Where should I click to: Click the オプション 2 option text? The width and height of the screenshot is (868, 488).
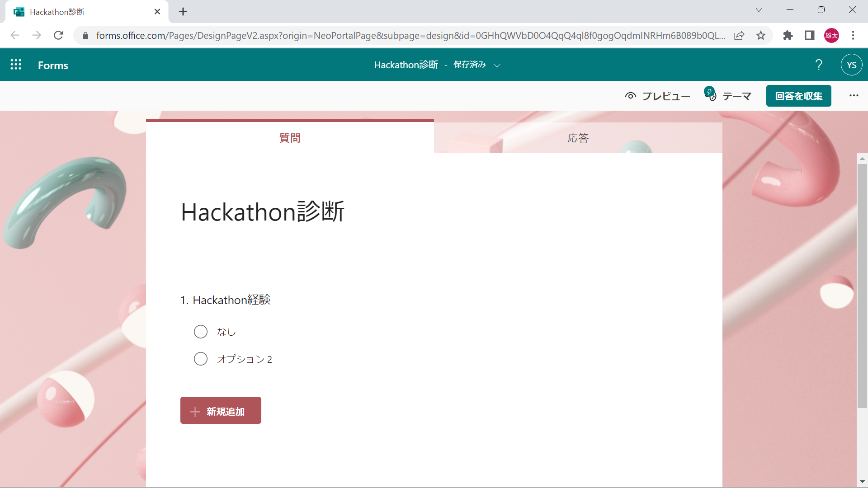245,359
